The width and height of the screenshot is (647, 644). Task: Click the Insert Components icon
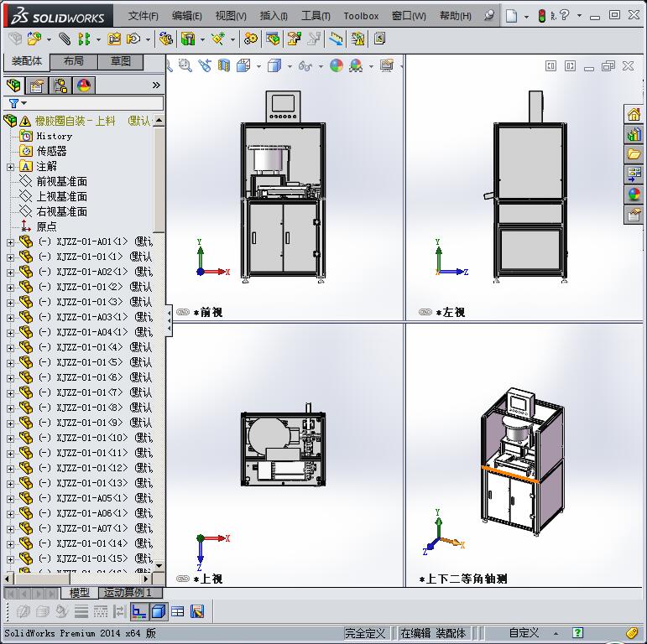click(x=34, y=39)
